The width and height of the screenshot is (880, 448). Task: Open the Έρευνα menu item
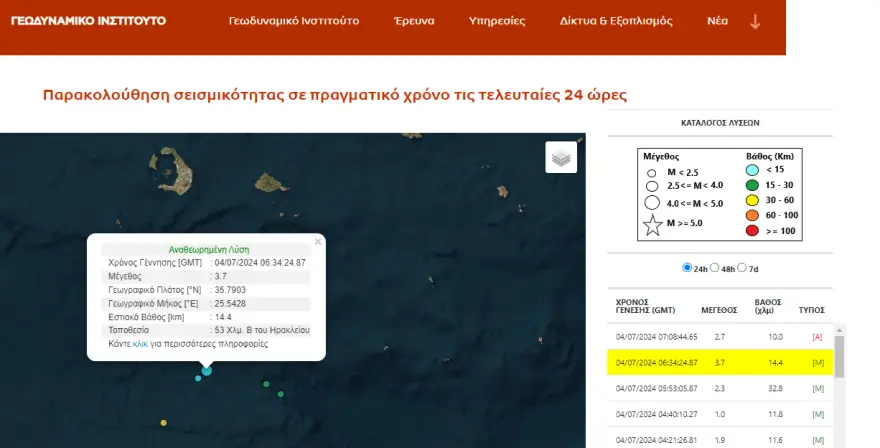413,21
